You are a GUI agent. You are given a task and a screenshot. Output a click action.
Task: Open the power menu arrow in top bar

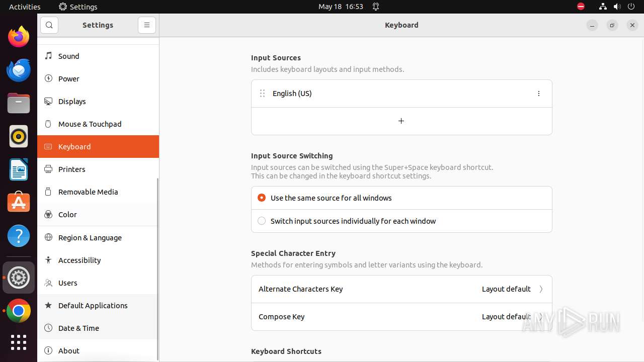631,7
